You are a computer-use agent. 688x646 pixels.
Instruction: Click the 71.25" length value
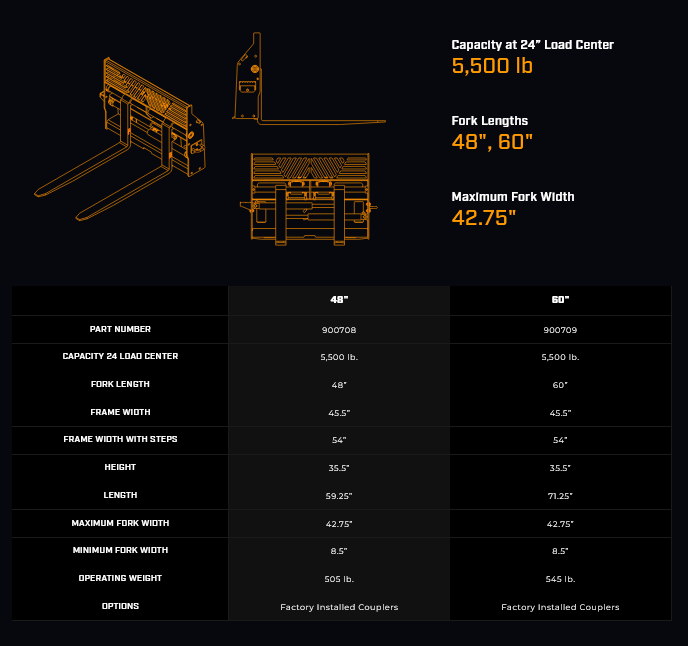560,495
